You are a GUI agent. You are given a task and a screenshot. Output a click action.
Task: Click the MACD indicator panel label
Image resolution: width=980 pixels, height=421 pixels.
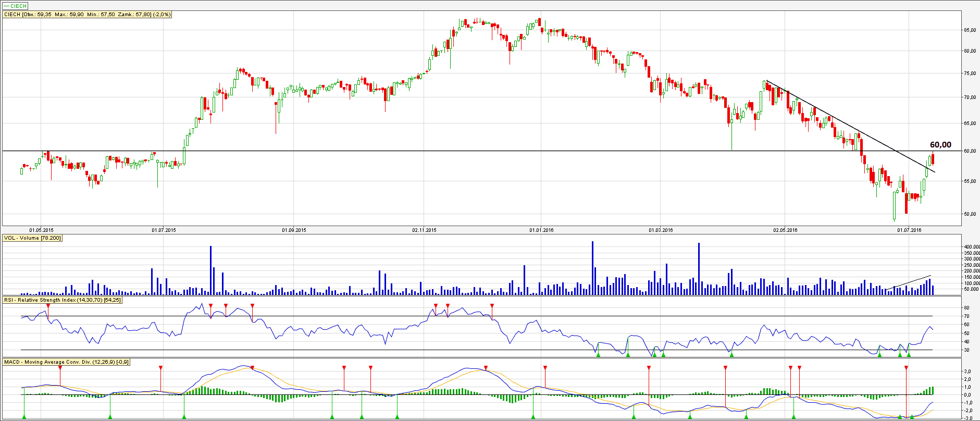pyautogui.click(x=67, y=362)
